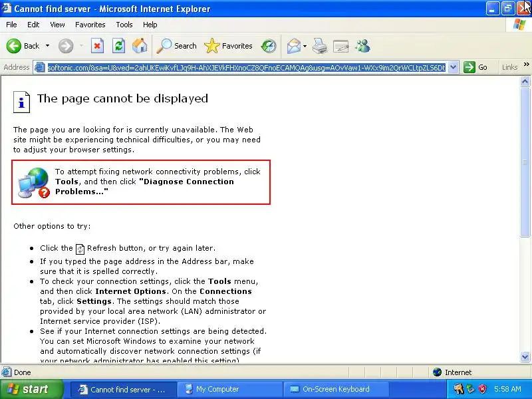Open the File menu
532x399 pixels.
pos(11,25)
